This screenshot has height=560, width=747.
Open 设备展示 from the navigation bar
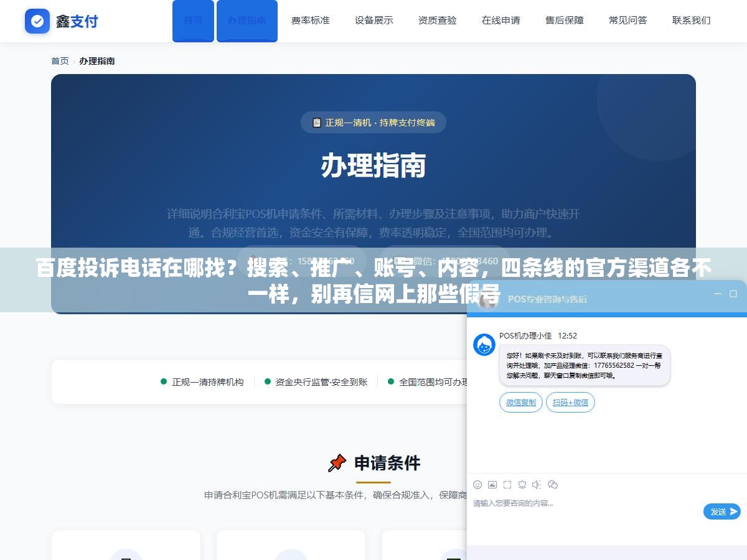click(x=374, y=21)
